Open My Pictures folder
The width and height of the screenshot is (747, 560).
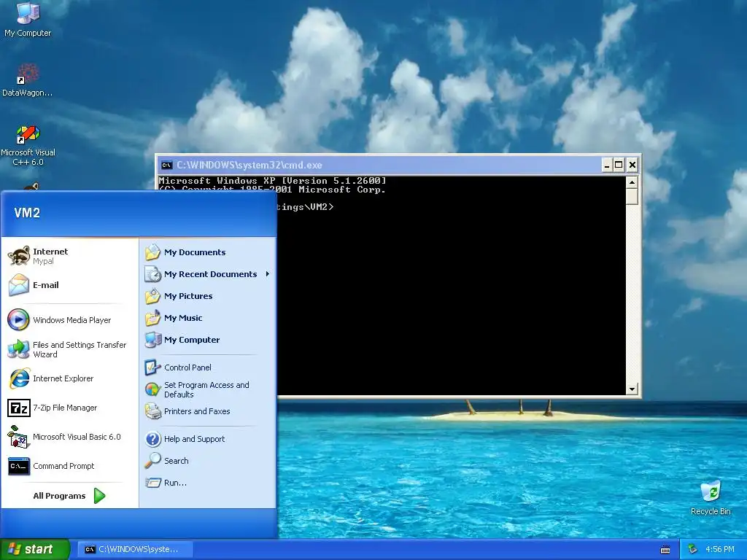pyautogui.click(x=207, y=296)
